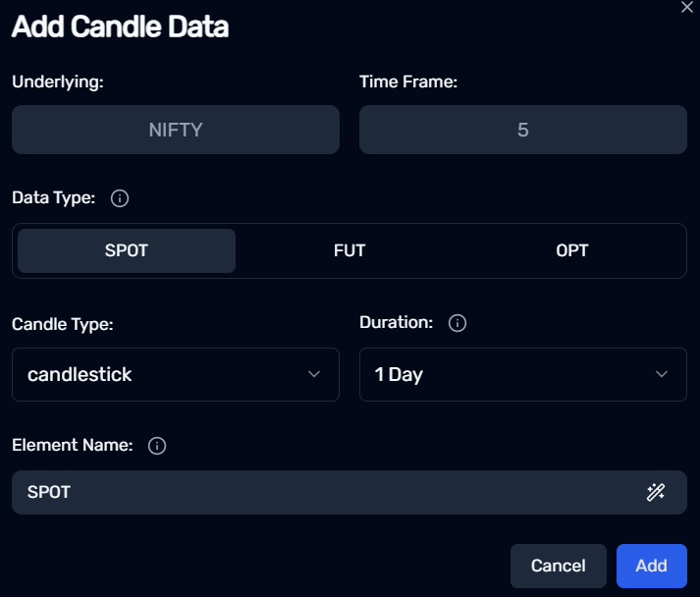Switch data type to OPT
Viewport: 700px width, 597px height.
coord(572,250)
